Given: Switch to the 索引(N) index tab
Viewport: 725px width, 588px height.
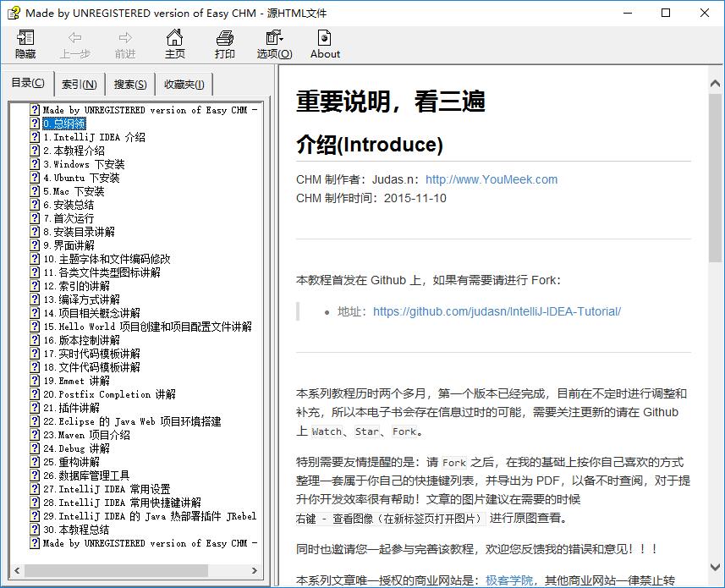Looking at the screenshot, I should point(80,85).
